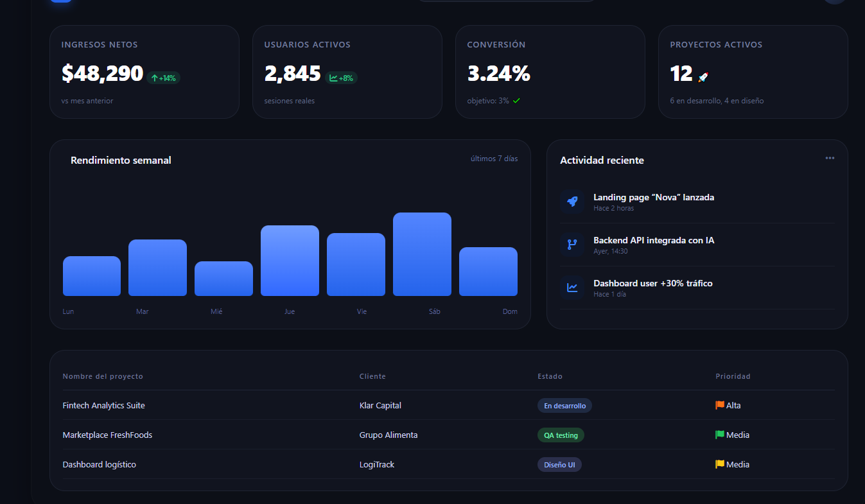
Task: Click the Nombre del proyecto column header
Action: point(103,376)
